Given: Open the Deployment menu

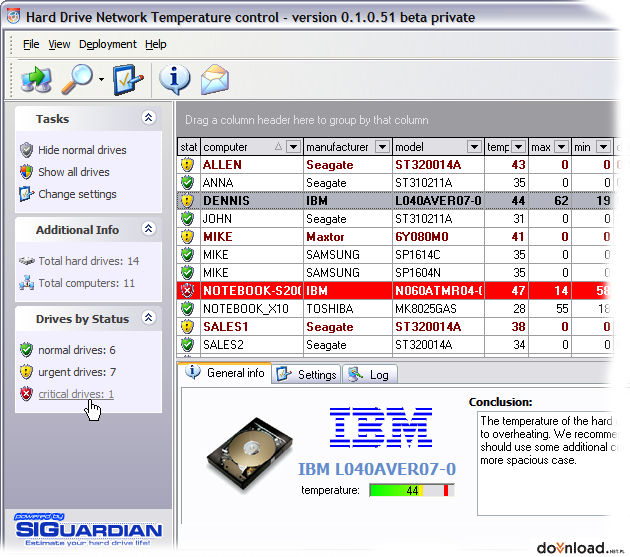Looking at the screenshot, I should pyautogui.click(x=108, y=44).
